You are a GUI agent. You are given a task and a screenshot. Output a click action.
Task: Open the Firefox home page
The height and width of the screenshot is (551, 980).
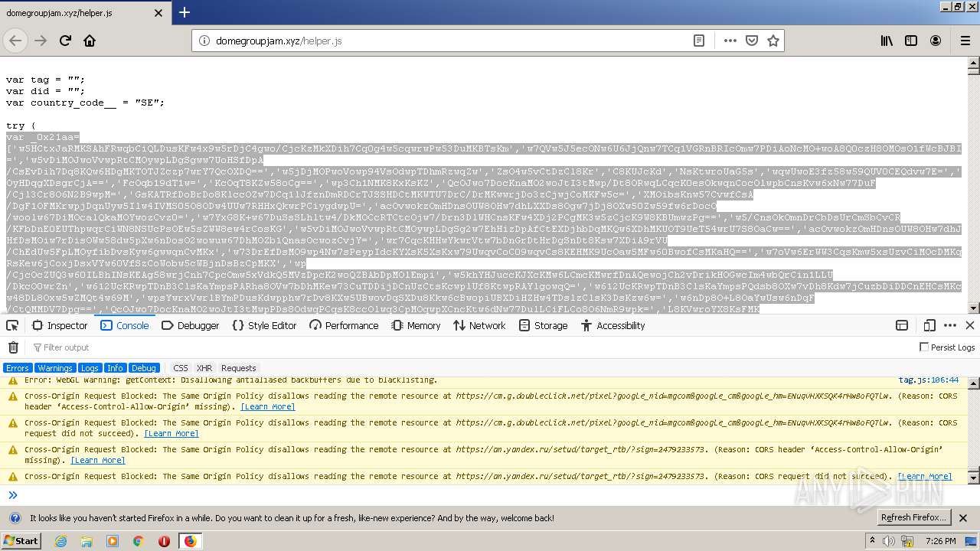[90, 41]
